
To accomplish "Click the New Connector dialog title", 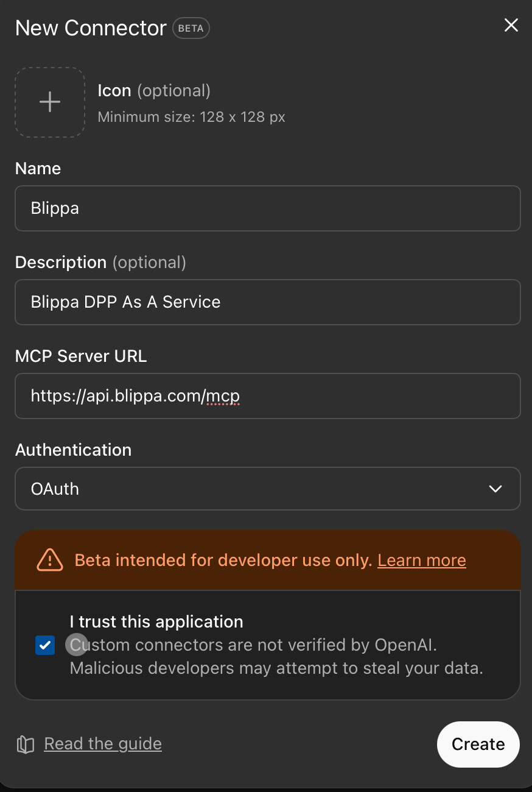I will click(91, 28).
